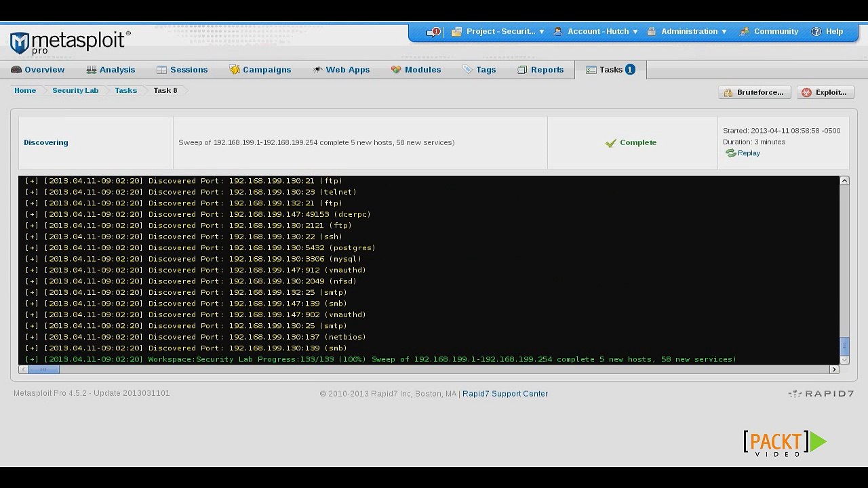Launch the Exploit button

click(825, 93)
